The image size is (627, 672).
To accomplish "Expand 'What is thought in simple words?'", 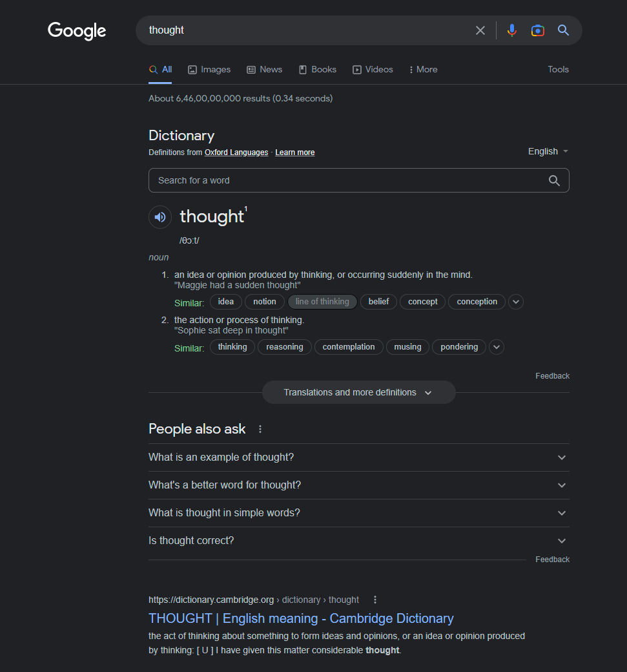I will pyautogui.click(x=359, y=513).
